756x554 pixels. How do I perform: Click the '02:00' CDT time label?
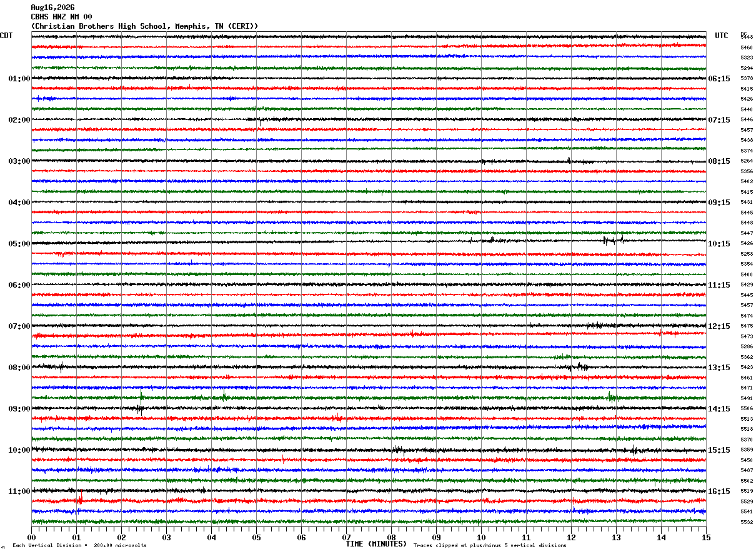coord(19,120)
